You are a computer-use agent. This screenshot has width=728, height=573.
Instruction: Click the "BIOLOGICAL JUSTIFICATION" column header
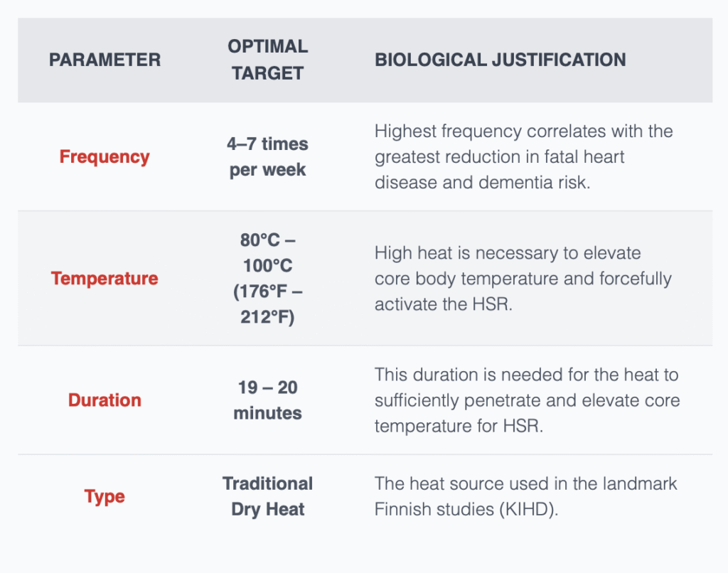(500, 60)
